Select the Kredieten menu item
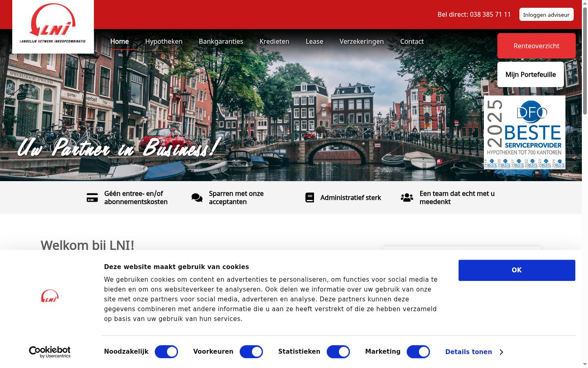This screenshot has width=588, height=368. (274, 41)
